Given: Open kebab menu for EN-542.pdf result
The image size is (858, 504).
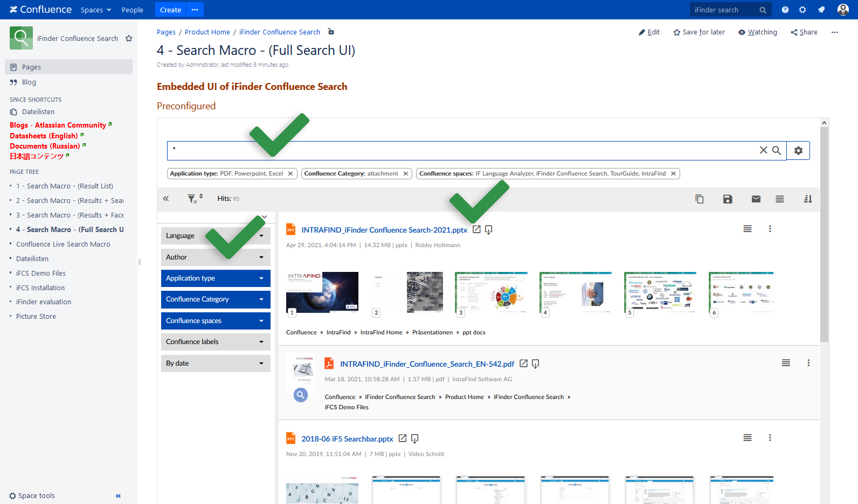Looking at the screenshot, I should pos(808,363).
